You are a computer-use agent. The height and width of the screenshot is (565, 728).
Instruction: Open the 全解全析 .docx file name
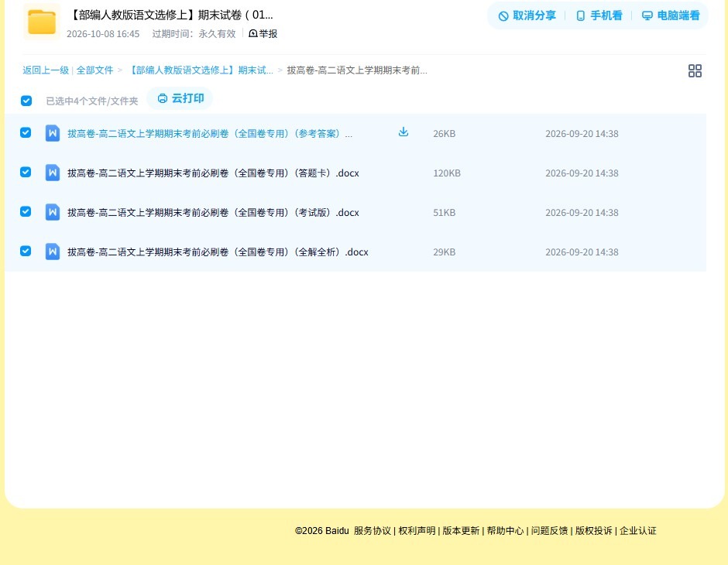218,252
